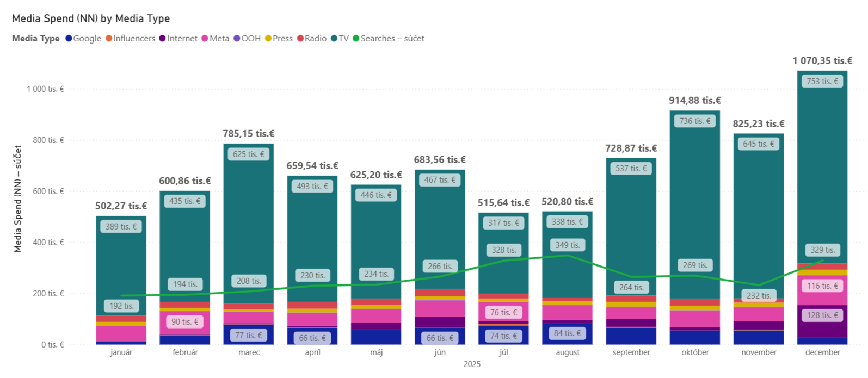The height and width of the screenshot is (378, 868).
Task: Click the y-axis title 'Media Spend (NN) – súčet'
Action: 18,199
